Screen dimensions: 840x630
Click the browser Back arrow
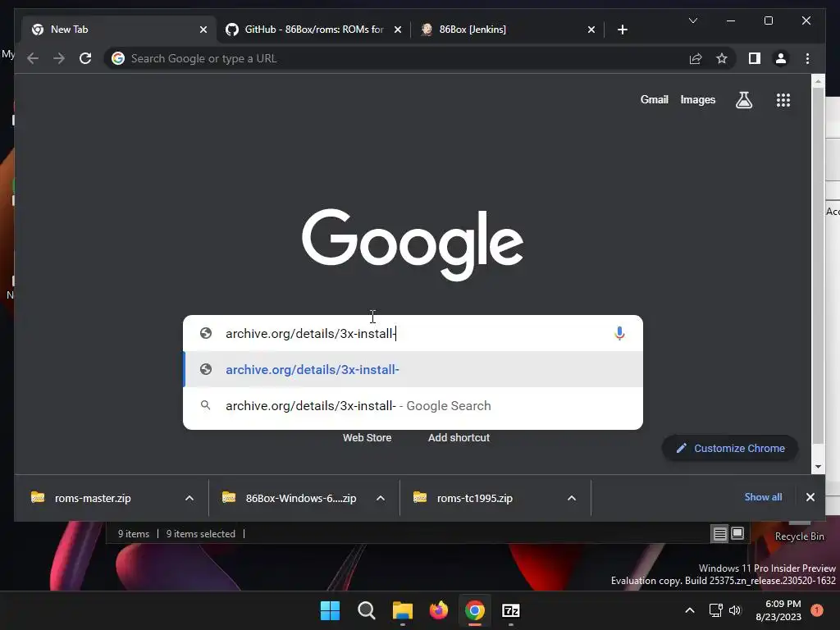(x=33, y=58)
